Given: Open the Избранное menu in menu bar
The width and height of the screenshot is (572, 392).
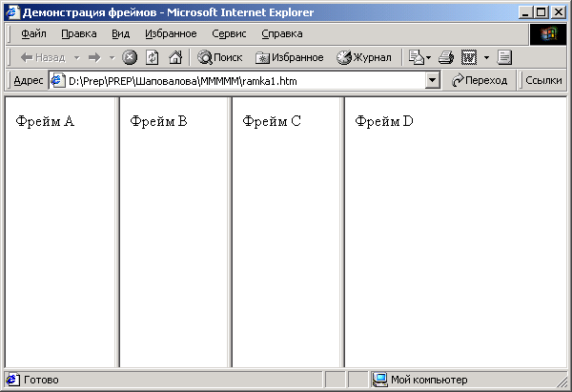Looking at the screenshot, I should click(171, 33).
